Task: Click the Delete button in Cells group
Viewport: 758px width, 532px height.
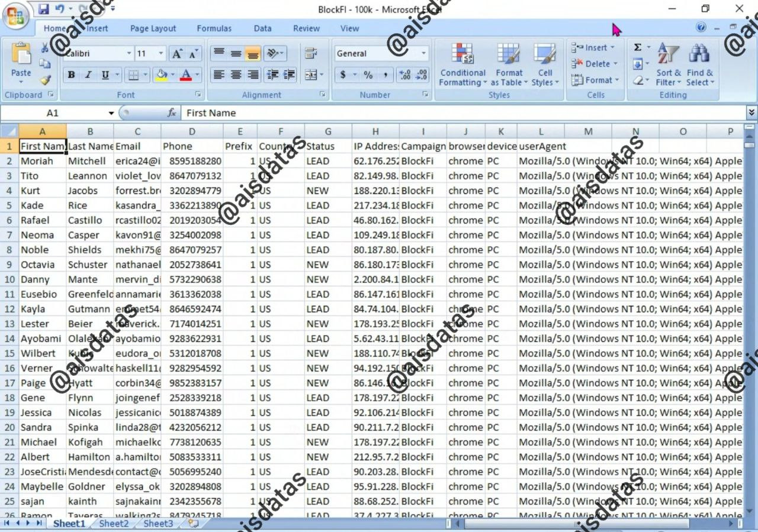Action: click(x=595, y=64)
